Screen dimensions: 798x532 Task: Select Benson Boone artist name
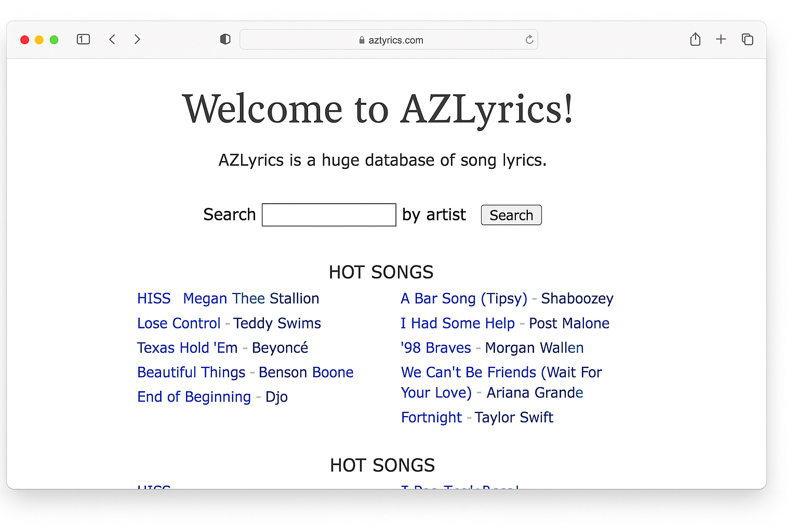coord(306,373)
